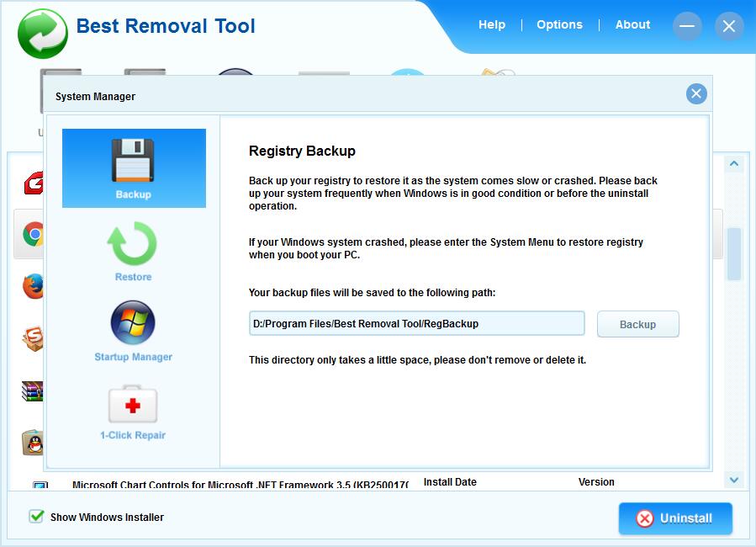Select the Google Chrome entry in program list
The width and height of the screenshot is (756, 547).
click(33, 235)
